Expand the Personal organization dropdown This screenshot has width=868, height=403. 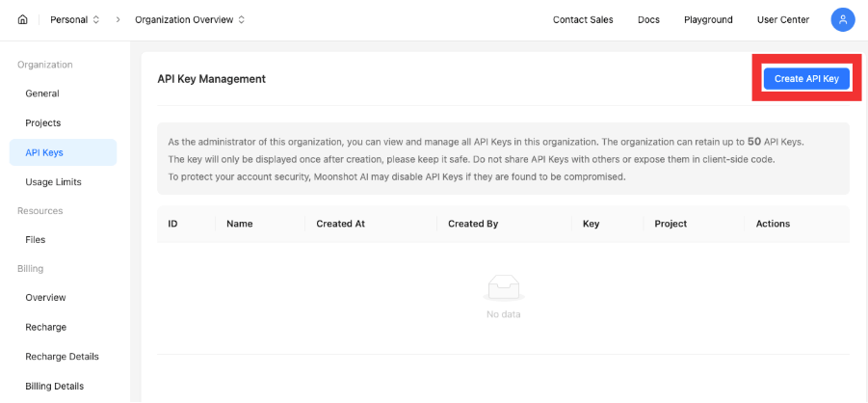tap(74, 19)
